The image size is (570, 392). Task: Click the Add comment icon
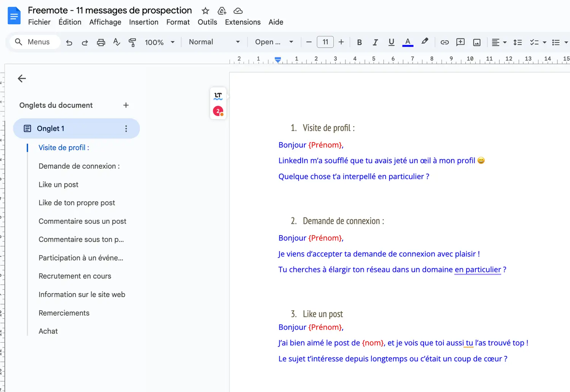pyautogui.click(x=460, y=43)
